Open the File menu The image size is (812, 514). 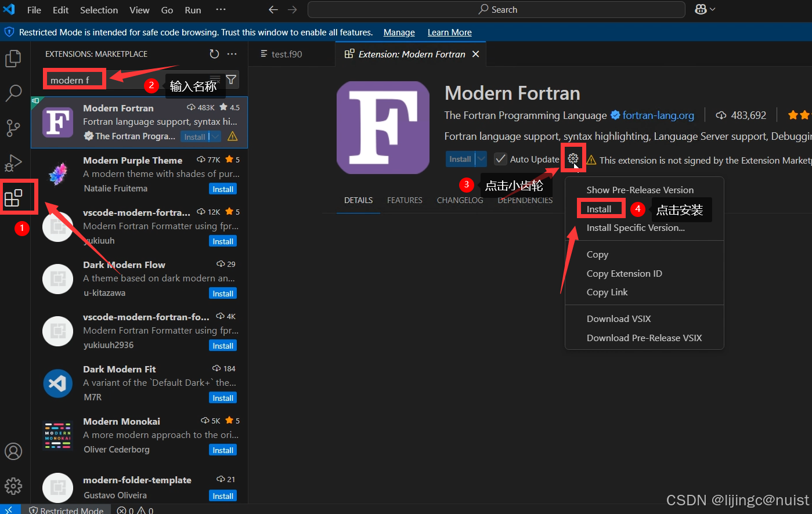34,10
